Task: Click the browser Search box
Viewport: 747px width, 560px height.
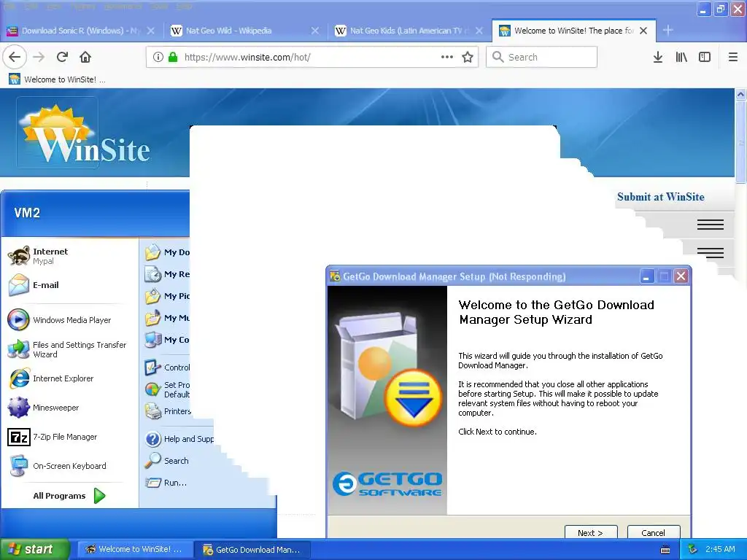Action: tap(542, 57)
